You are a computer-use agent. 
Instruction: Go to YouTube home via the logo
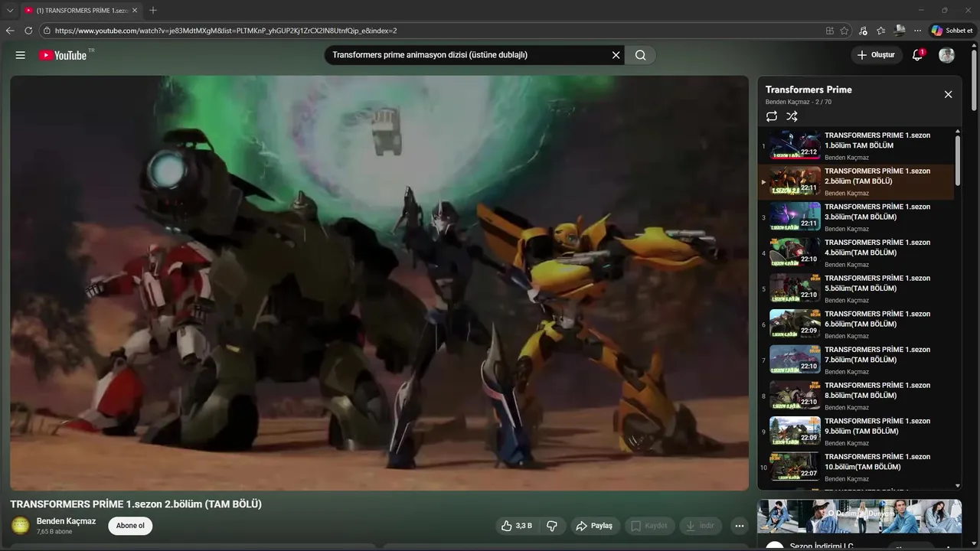coord(63,55)
